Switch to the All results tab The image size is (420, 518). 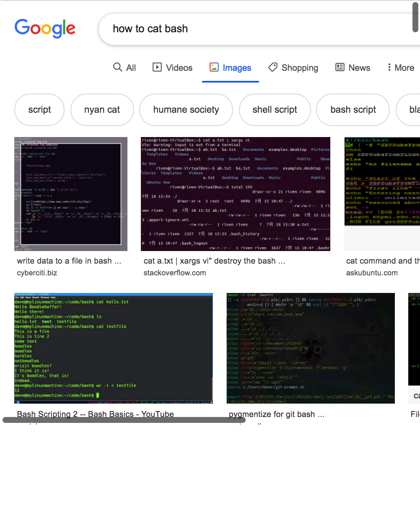click(124, 67)
